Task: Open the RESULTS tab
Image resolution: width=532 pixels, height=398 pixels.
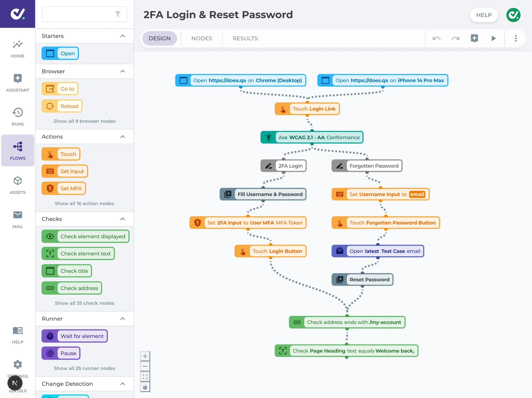Action: tap(245, 38)
